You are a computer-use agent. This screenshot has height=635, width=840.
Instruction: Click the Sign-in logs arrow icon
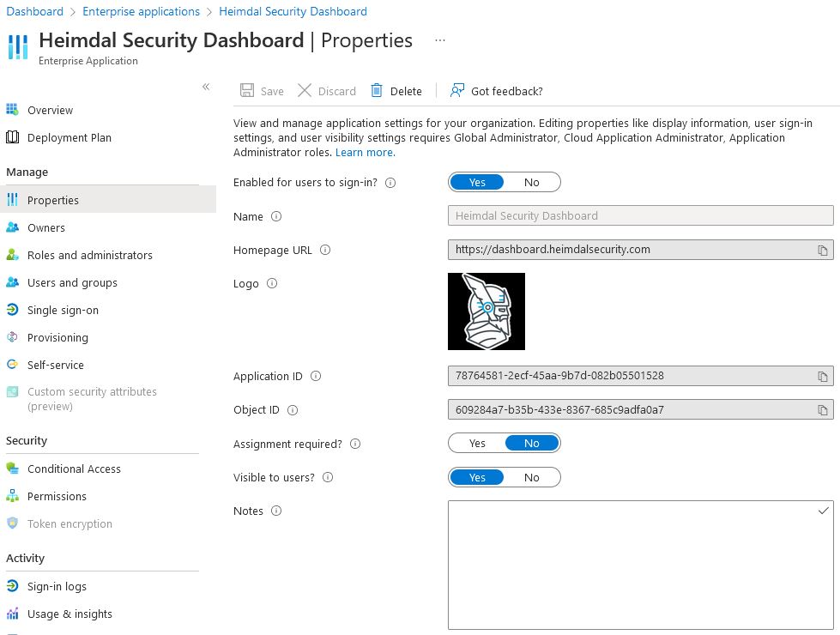12,586
